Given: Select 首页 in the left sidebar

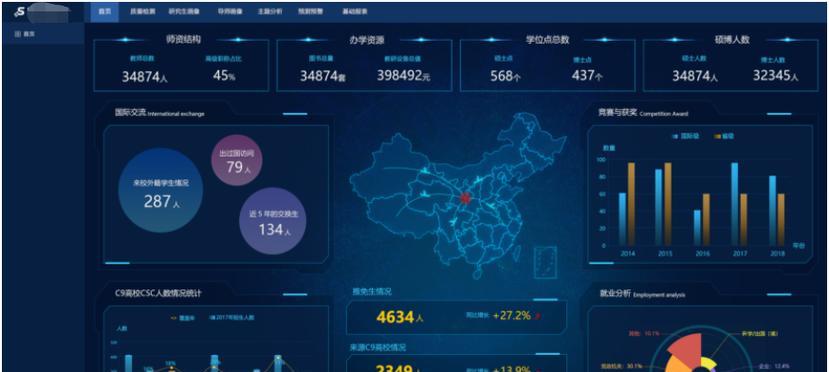Looking at the screenshot, I should click(43, 34).
